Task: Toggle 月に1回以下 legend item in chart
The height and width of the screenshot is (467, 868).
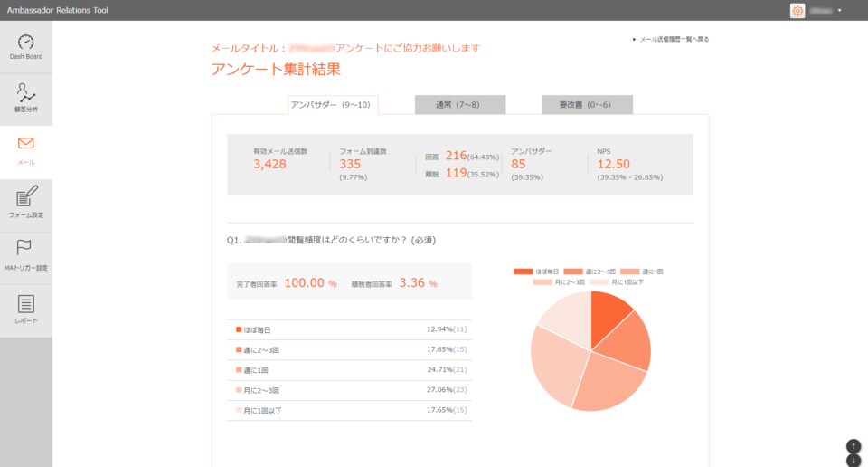Action: [x=617, y=282]
